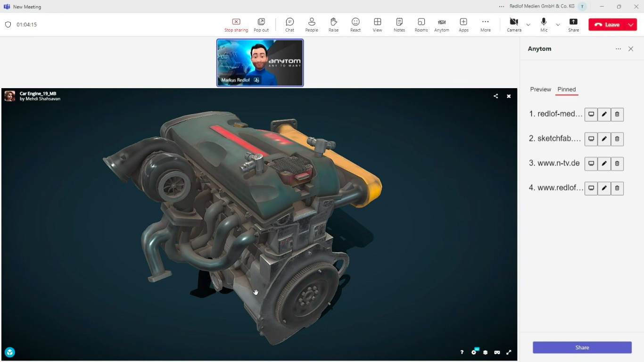Screen dimensions: 644x362
Task: Select the Markus Redlof video thumbnail
Action: click(x=260, y=63)
